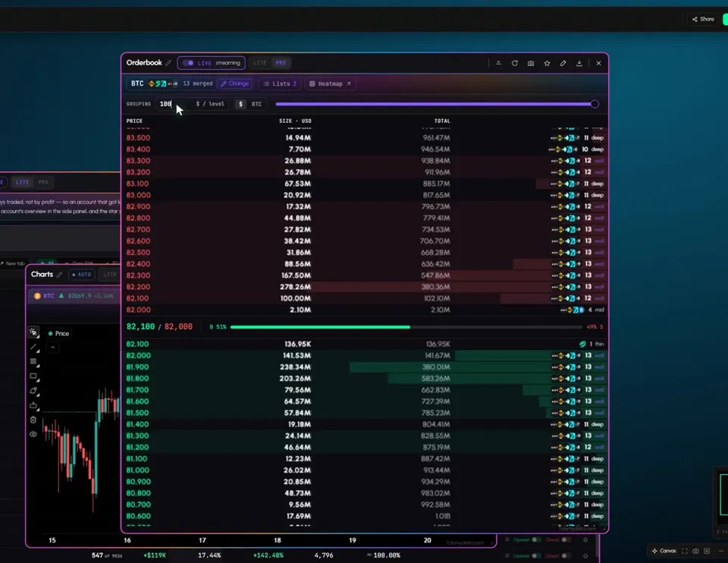Switch the Orderbook to LITE mode
The width and height of the screenshot is (728, 563).
(259, 63)
